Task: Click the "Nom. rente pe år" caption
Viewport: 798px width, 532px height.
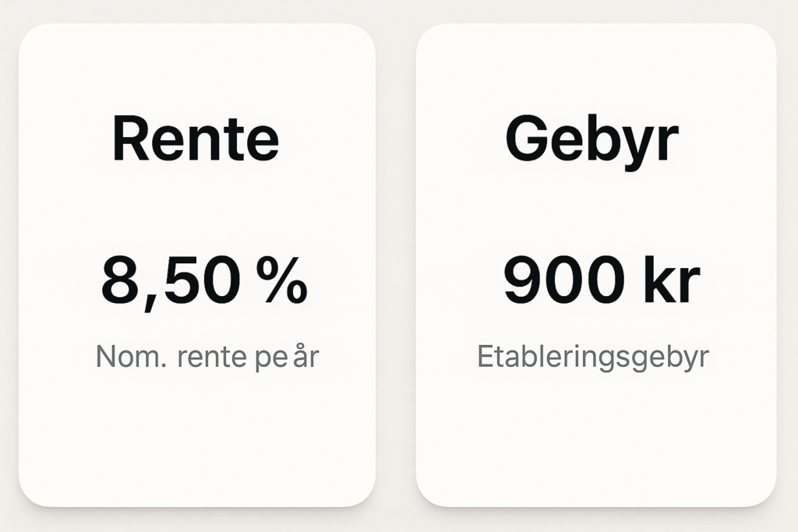Action: (207, 357)
